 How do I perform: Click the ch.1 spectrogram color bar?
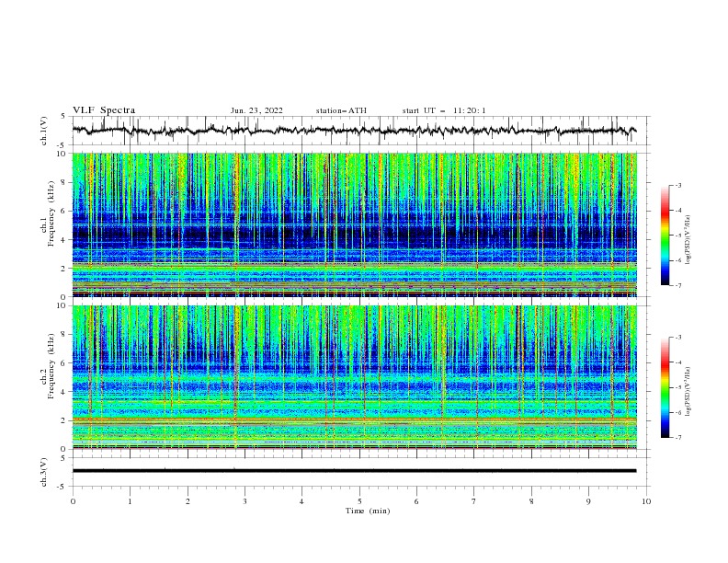click(665, 236)
